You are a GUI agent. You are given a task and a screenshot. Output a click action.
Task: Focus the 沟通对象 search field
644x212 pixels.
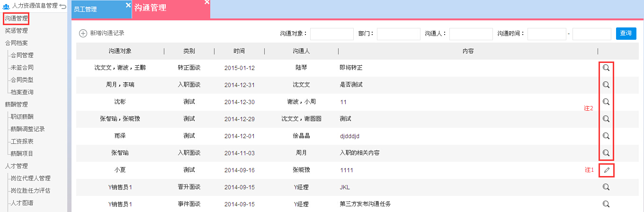point(332,34)
